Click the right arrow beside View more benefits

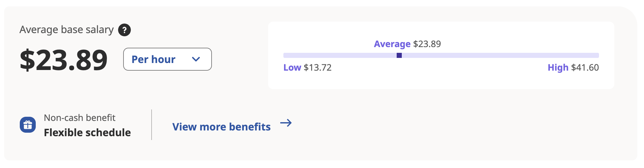pyautogui.click(x=286, y=123)
